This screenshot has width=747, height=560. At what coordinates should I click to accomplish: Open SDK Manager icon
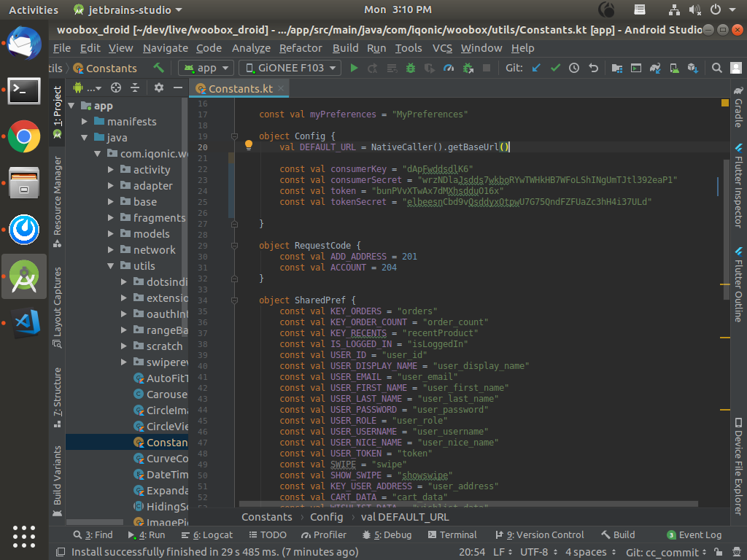693,68
